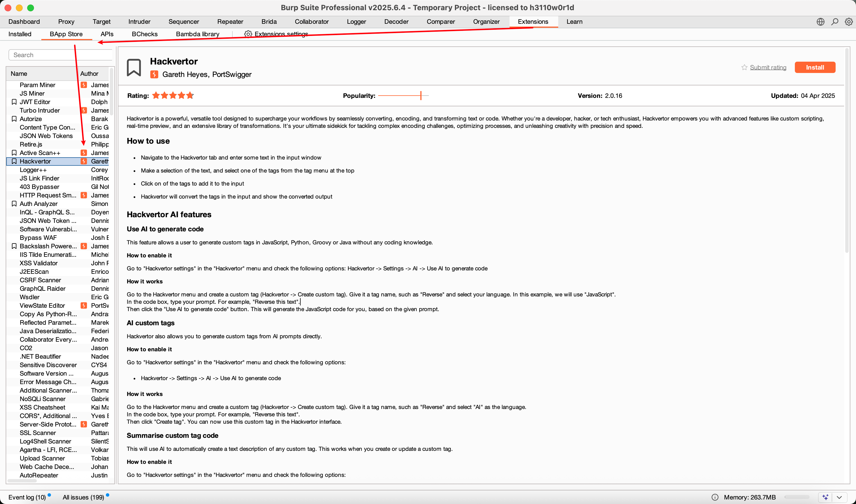Click PortSwigger badge on Param Miner row
The height and width of the screenshot is (504, 856).
[x=84, y=85]
